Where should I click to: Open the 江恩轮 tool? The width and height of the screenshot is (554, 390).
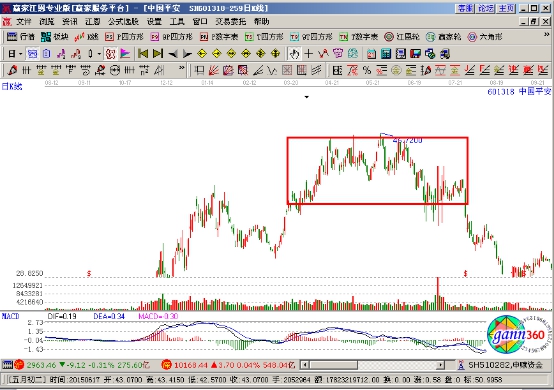[x=402, y=36]
